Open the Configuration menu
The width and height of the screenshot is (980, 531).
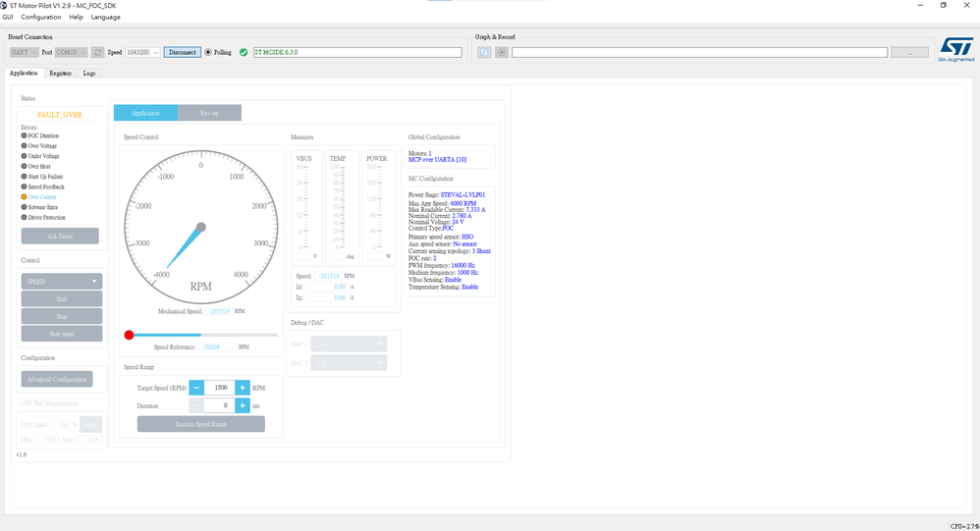40,17
